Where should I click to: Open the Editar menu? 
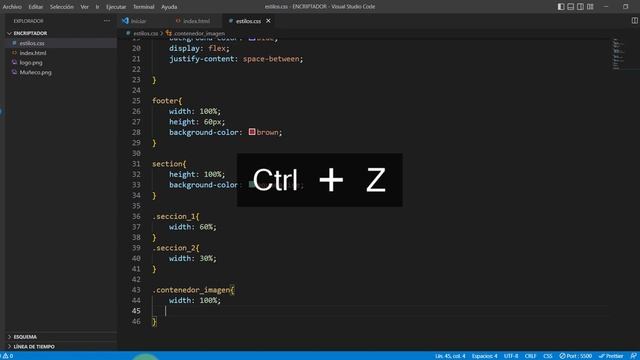[36, 7]
